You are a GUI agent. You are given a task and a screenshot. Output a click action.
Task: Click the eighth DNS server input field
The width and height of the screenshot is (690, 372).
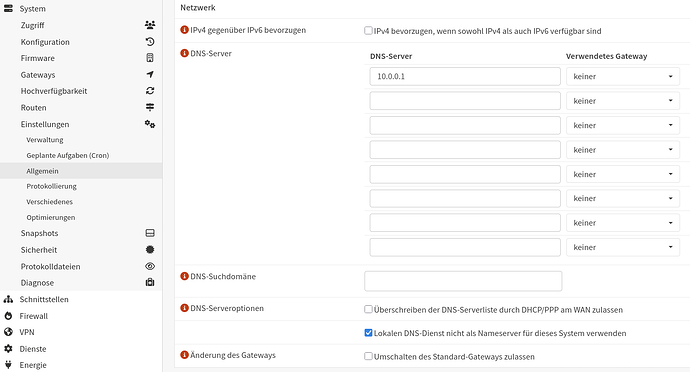pos(465,247)
